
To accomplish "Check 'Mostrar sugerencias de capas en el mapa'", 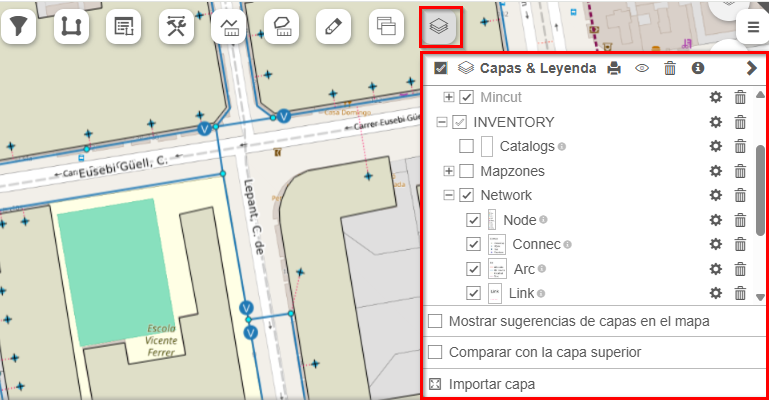I will pos(435,322).
